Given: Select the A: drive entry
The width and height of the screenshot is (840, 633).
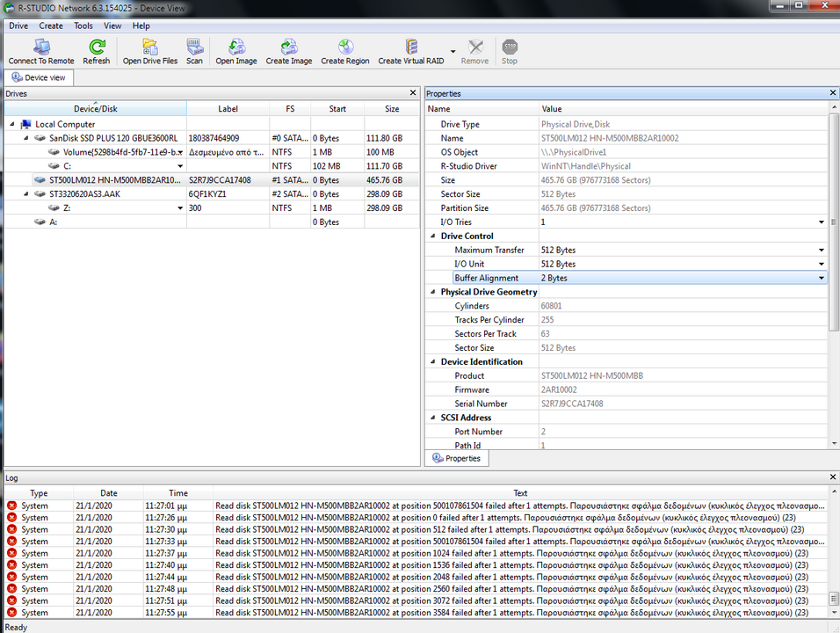Looking at the screenshot, I should tap(53, 222).
